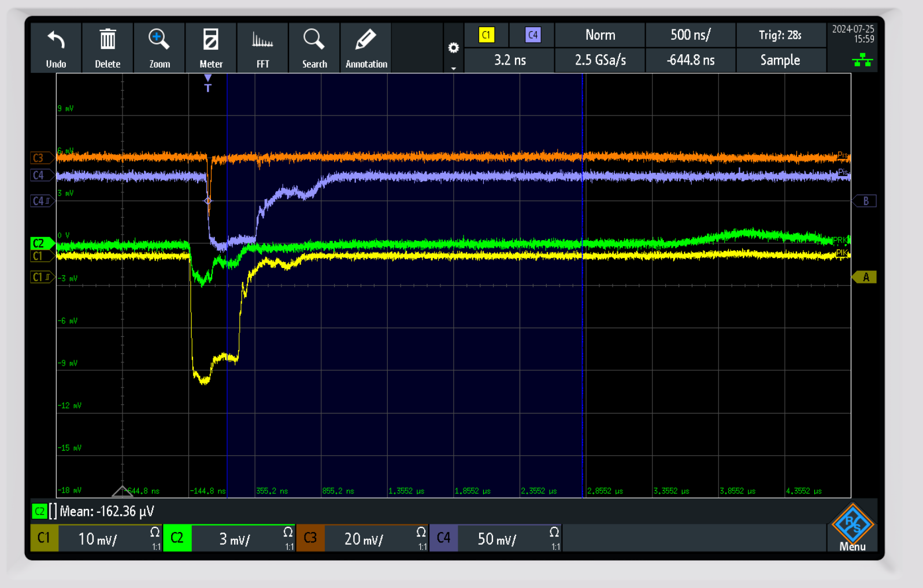Screen dimensions: 923x588
Task: Click the Undo arrow icon
Action: (x=56, y=40)
